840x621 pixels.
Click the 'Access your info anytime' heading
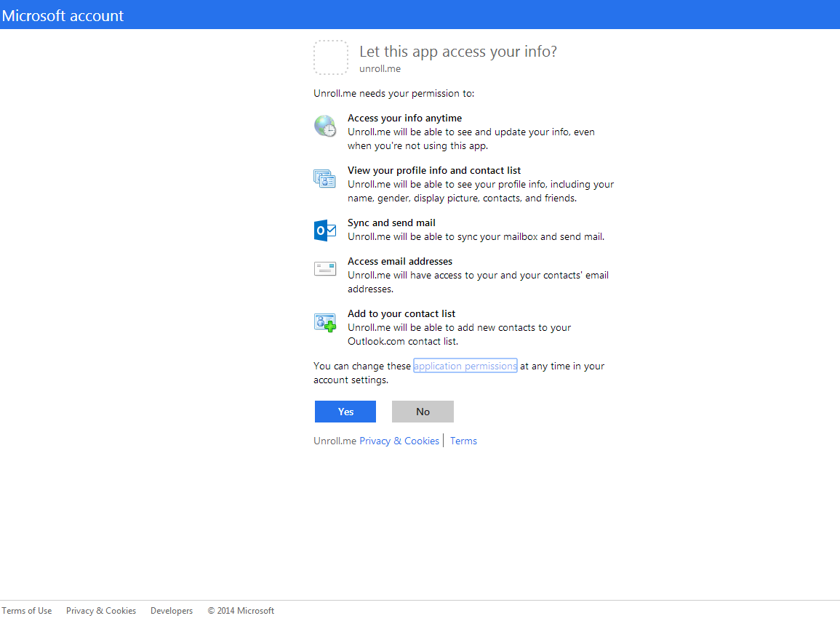pyautogui.click(x=404, y=118)
